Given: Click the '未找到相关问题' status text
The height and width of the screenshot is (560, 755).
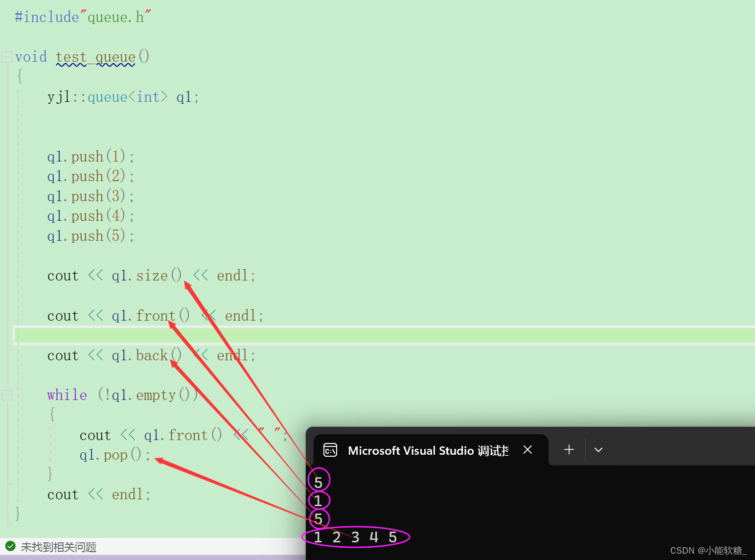Looking at the screenshot, I should (59, 547).
